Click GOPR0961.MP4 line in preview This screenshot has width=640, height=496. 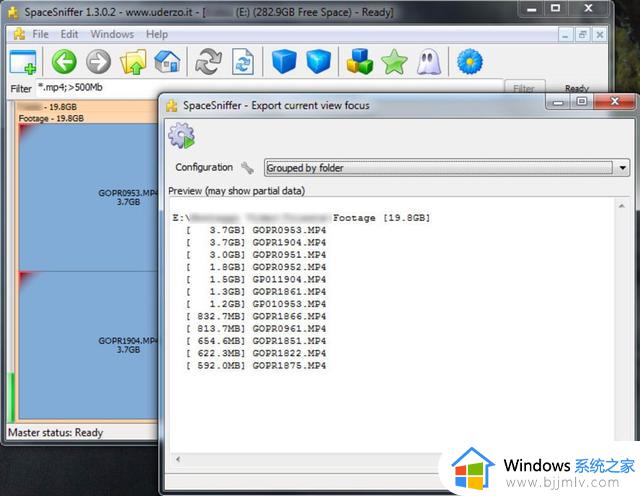coord(256,329)
